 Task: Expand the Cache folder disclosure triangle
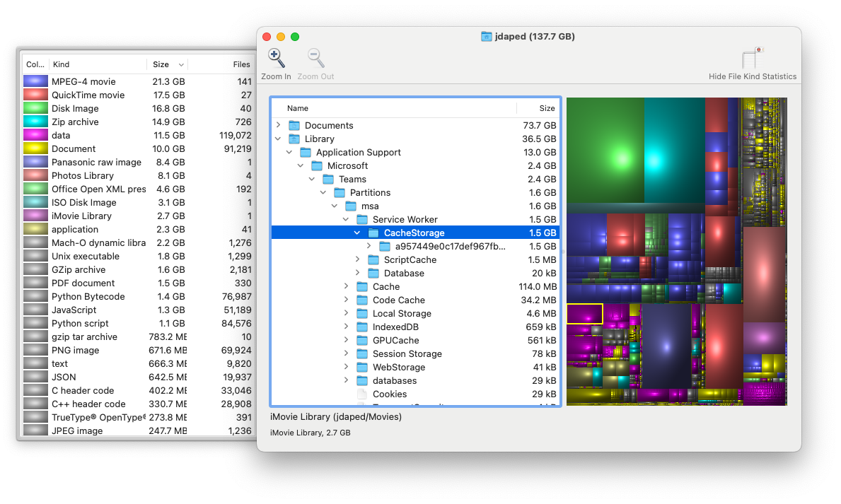tap(345, 286)
